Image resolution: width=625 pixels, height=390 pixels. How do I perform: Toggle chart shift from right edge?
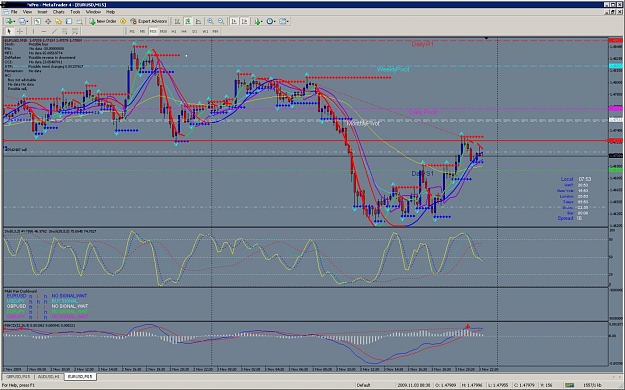(x=245, y=21)
